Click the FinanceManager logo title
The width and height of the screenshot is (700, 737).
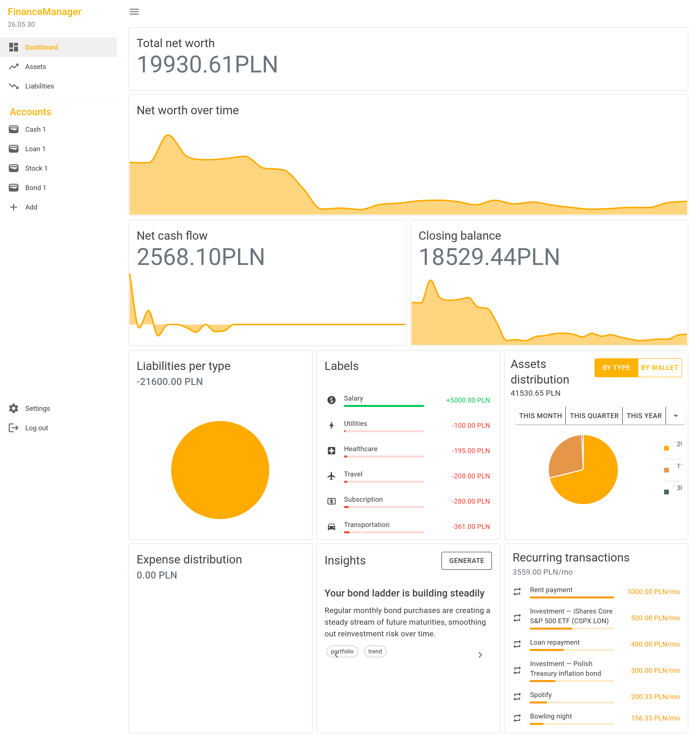coord(44,12)
